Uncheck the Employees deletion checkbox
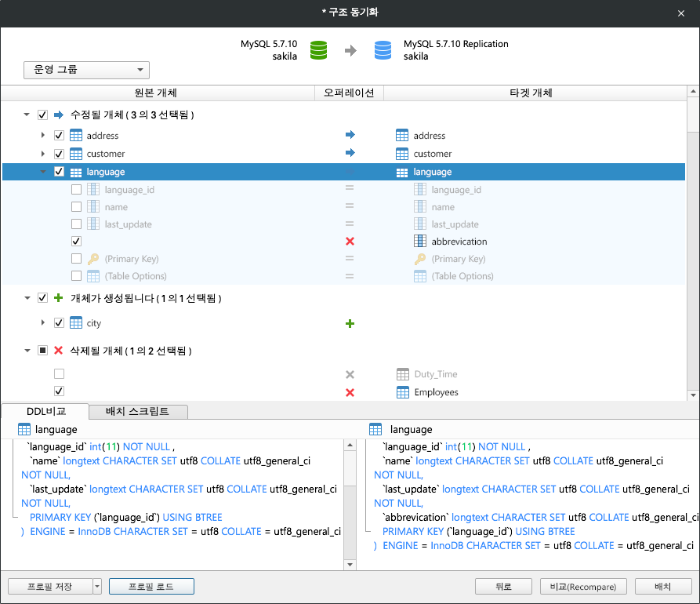700x604 pixels. coord(59,391)
